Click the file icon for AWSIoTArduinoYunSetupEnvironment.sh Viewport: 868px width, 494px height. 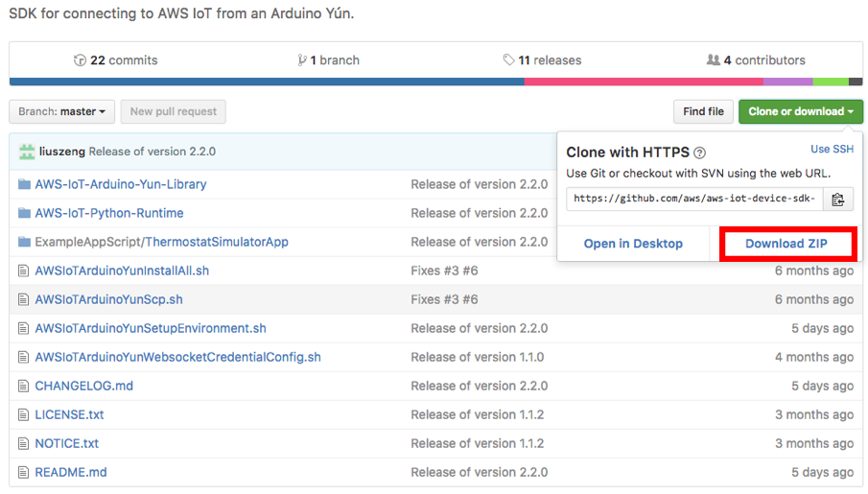[23, 328]
